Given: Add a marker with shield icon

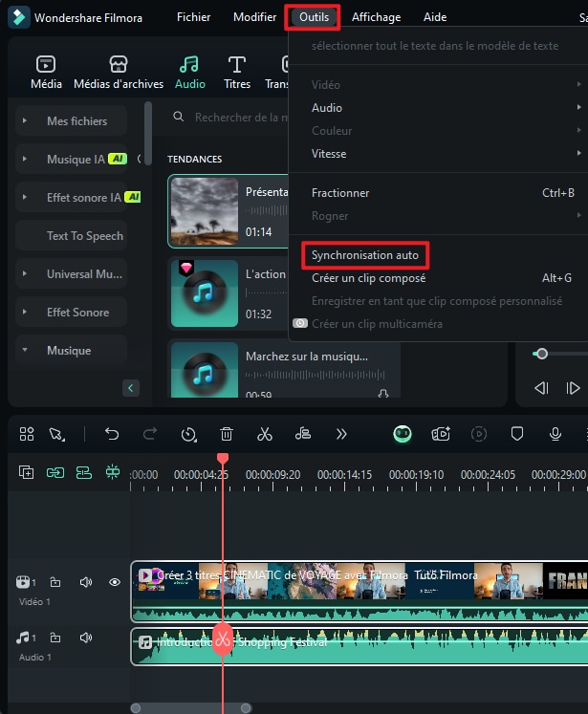Looking at the screenshot, I should (517, 434).
